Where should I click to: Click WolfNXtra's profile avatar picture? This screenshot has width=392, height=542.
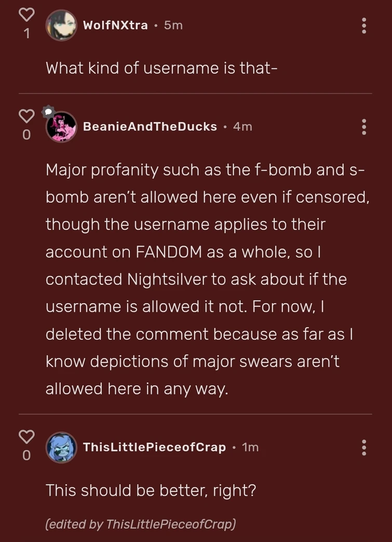(61, 25)
